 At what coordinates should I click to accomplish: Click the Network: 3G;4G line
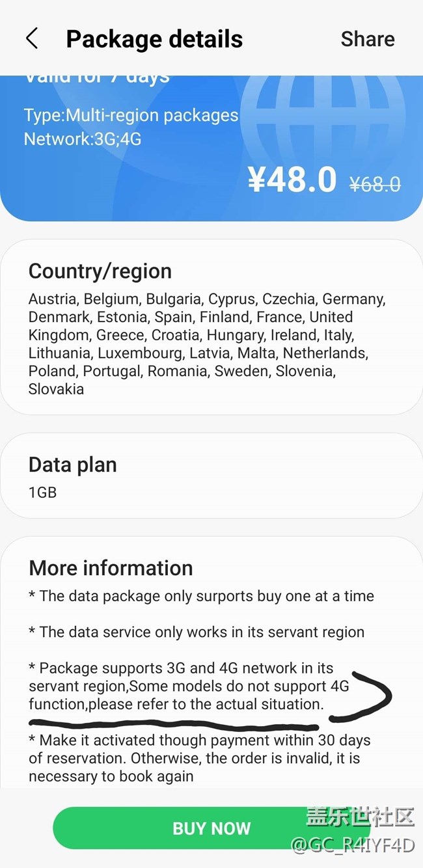82,139
